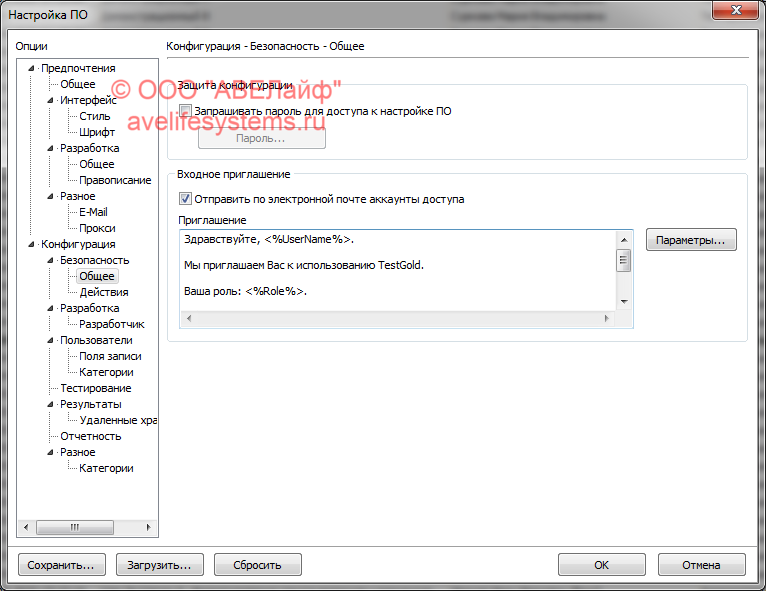Click the Загрузить... button
This screenshot has height=591, width=766.
(159, 565)
